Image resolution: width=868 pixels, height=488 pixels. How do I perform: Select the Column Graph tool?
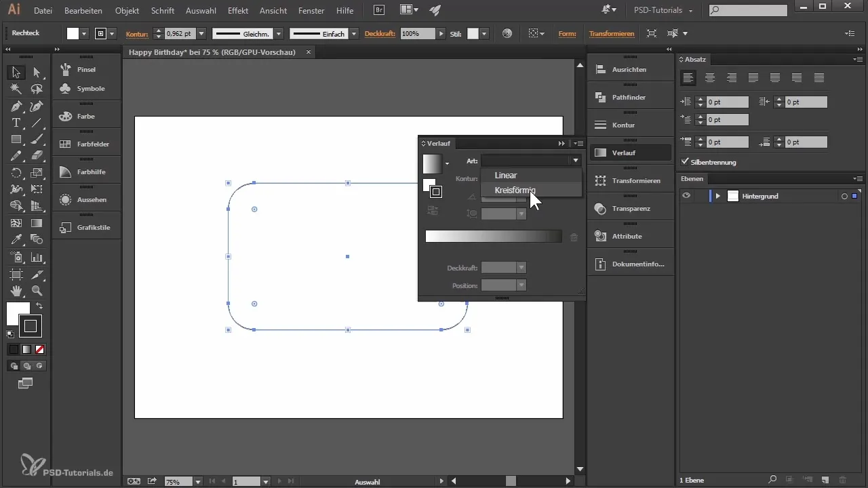[37, 258]
